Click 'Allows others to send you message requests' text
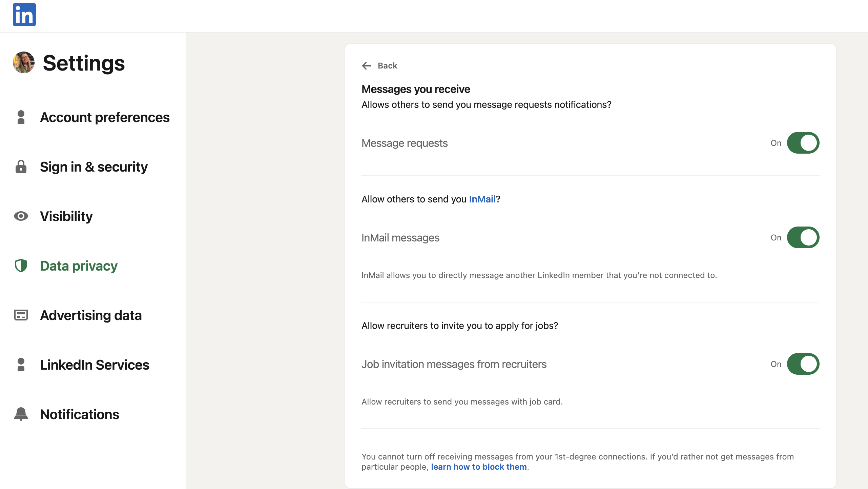 pos(487,104)
